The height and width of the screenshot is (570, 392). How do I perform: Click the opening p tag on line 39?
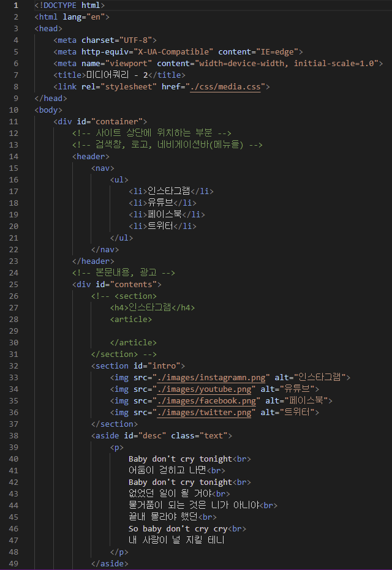tap(117, 448)
